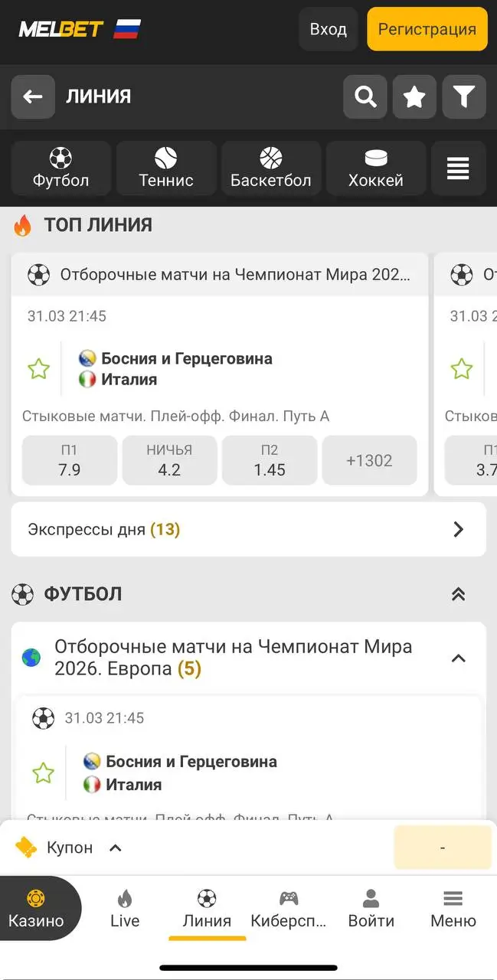Open the sports list hamburger icon
497x980 pixels.
[x=458, y=168]
